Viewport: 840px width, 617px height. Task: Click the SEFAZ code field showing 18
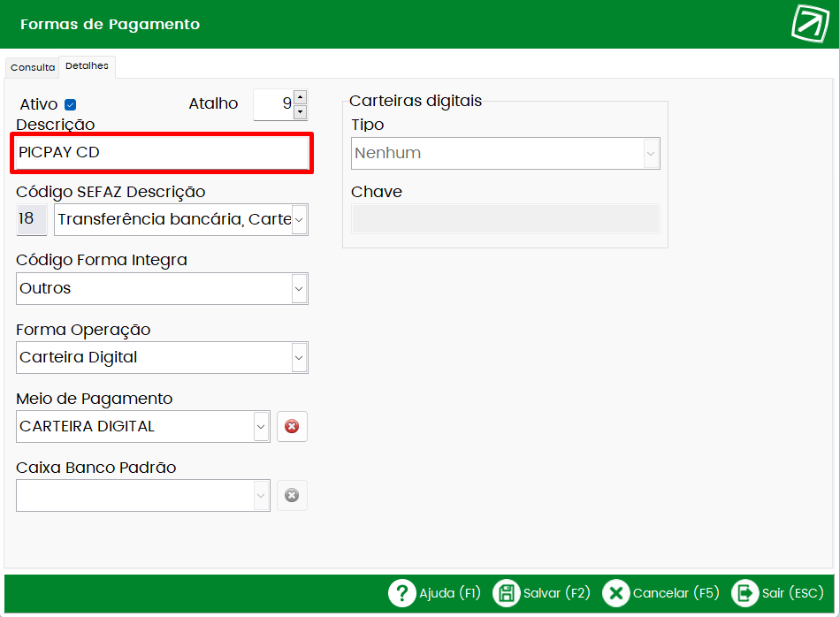click(32, 219)
